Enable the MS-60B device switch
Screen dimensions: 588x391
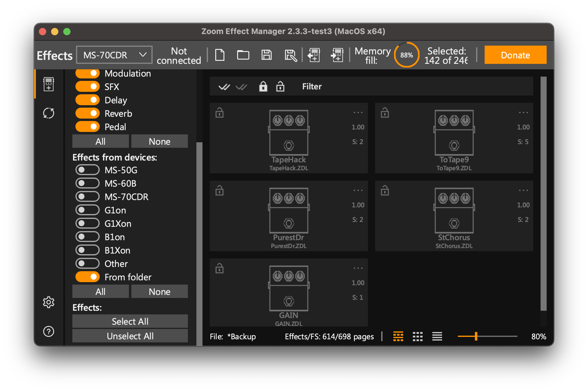[x=88, y=183]
